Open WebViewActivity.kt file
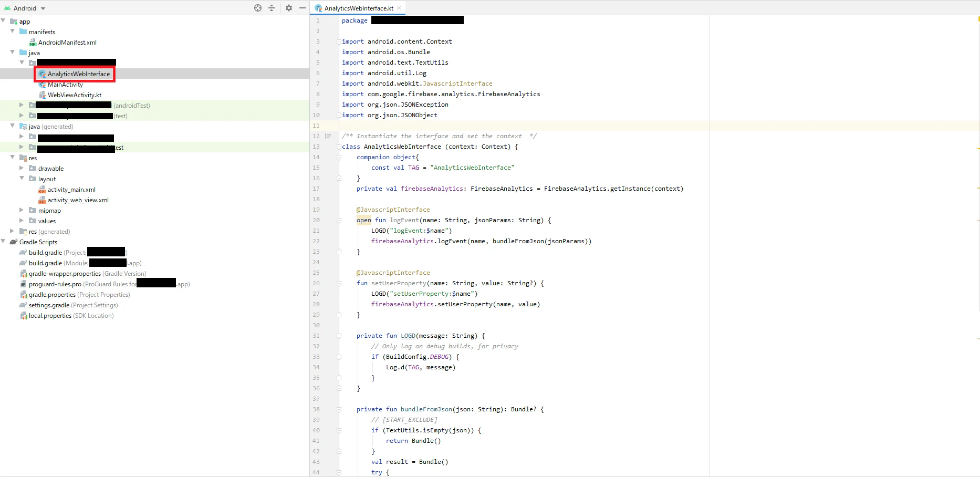The height and width of the screenshot is (477, 980). pos(75,95)
